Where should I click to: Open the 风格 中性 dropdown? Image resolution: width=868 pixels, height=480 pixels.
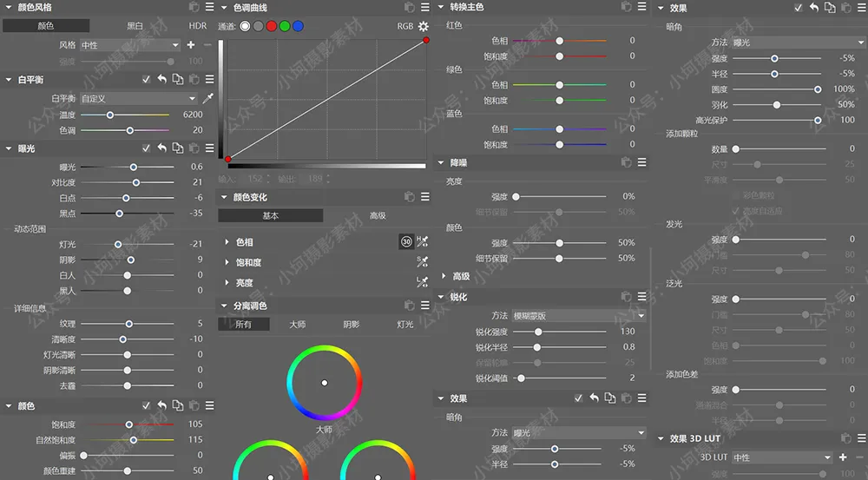tap(130, 45)
